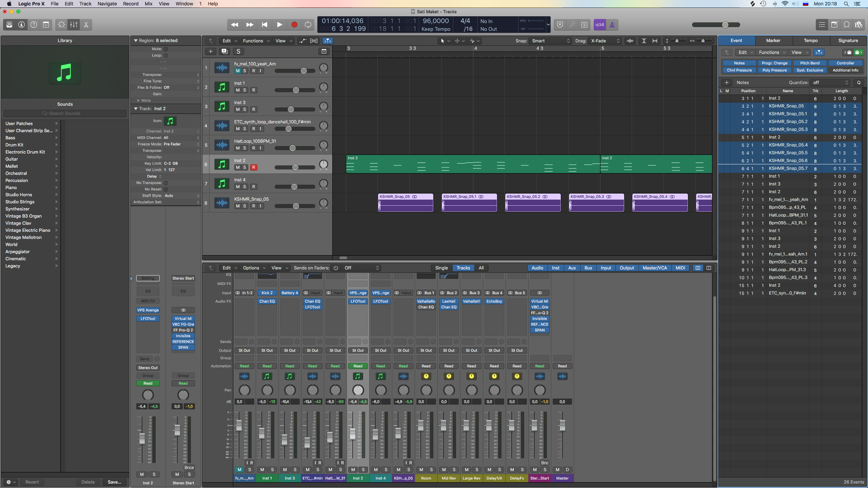Screen dimensions: 868x488
Task: Click the Save... button in Library
Action: tap(114, 482)
